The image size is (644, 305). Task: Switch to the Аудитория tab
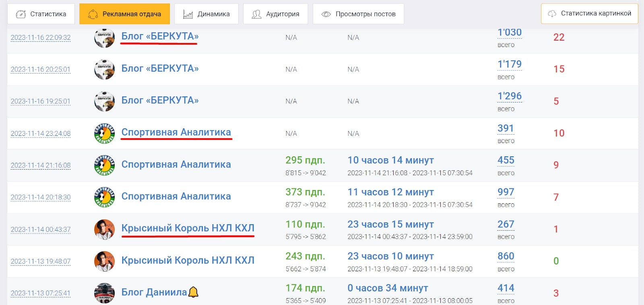(275, 14)
